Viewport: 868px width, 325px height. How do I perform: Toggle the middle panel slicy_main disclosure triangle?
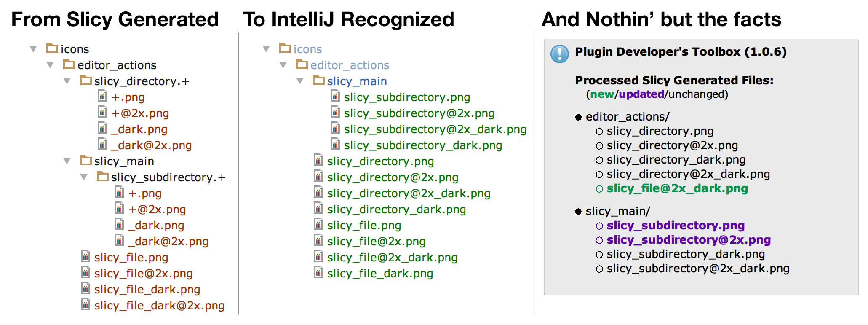tap(300, 81)
